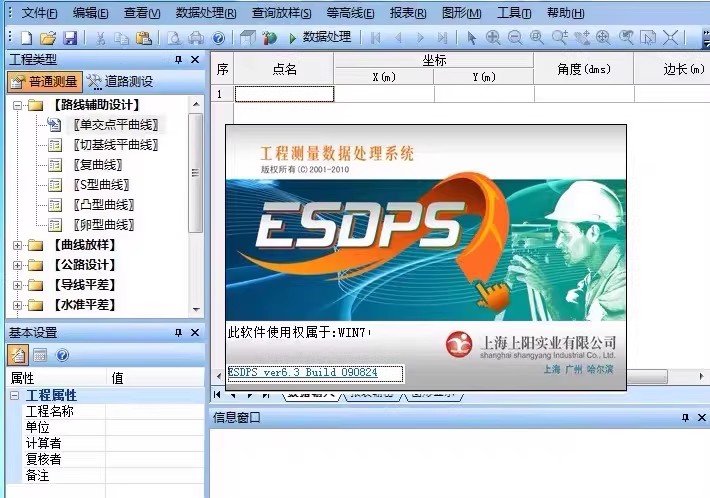Open the 等高线 menu

(x=350, y=13)
